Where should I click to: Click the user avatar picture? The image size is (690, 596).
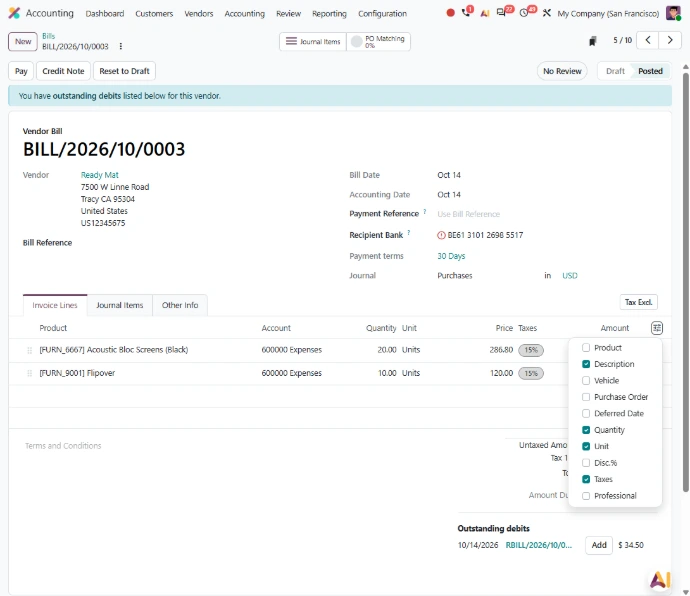tap(673, 13)
